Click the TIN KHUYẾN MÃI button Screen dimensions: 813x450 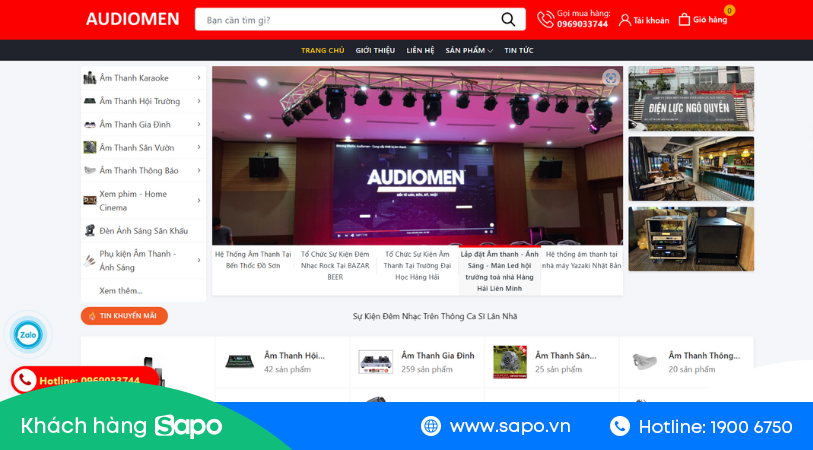pyautogui.click(x=124, y=316)
